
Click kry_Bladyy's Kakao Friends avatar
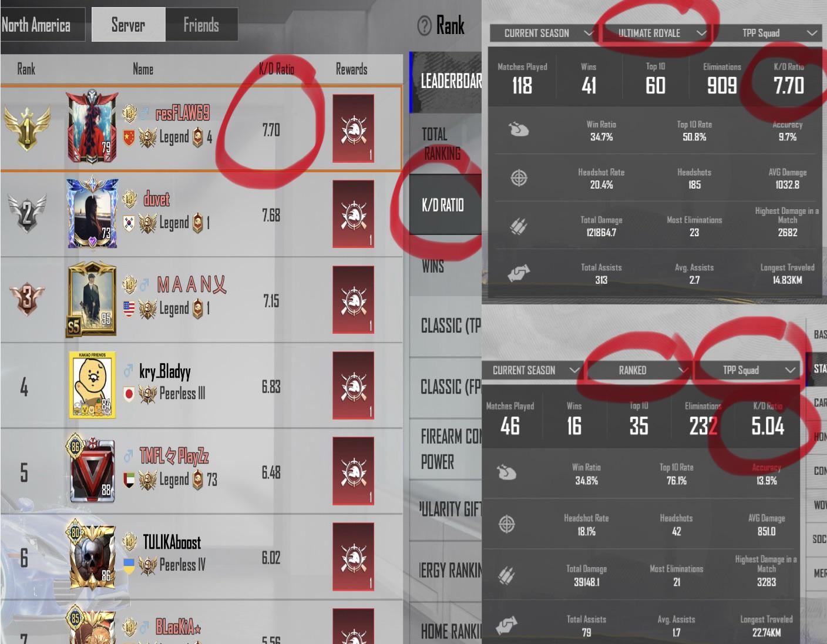pos(92,385)
